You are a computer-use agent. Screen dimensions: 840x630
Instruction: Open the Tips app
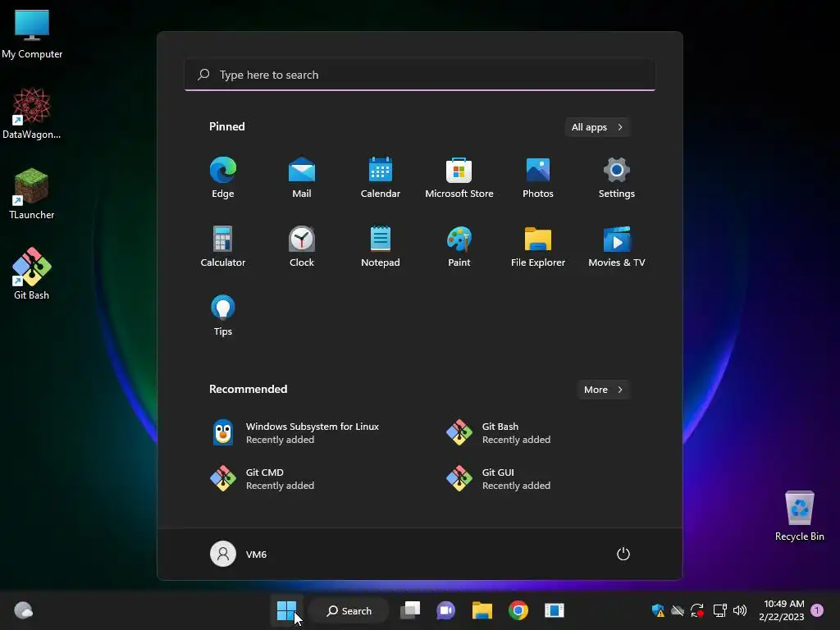point(223,316)
